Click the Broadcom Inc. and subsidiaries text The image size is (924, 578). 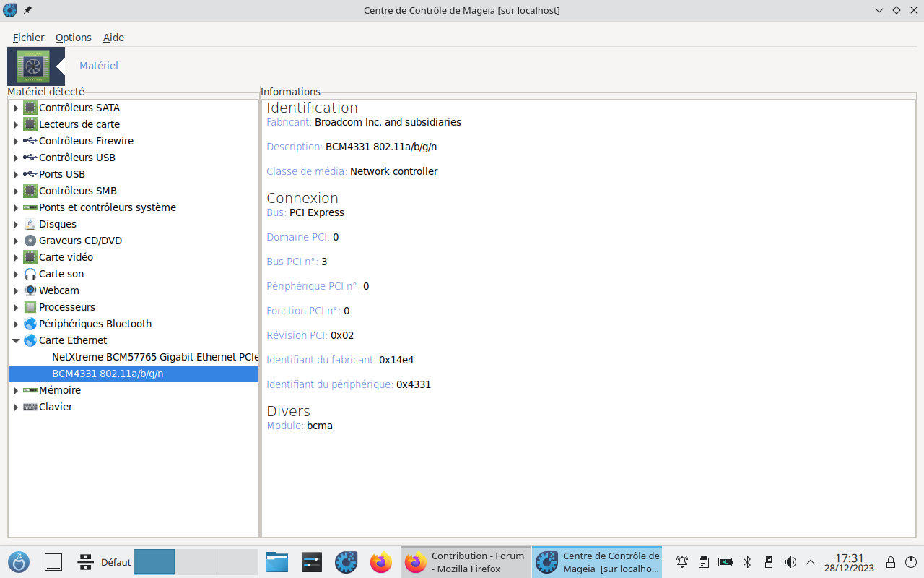(x=388, y=122)
